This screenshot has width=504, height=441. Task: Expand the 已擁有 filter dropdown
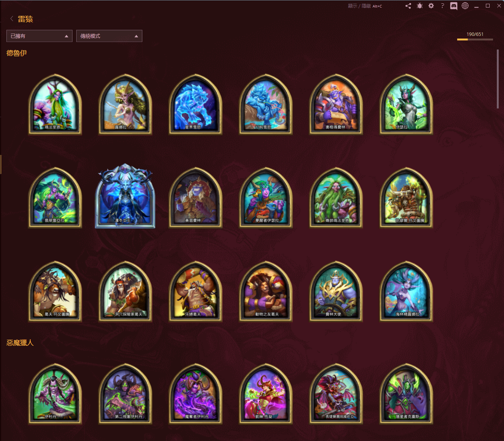point(39,36)
